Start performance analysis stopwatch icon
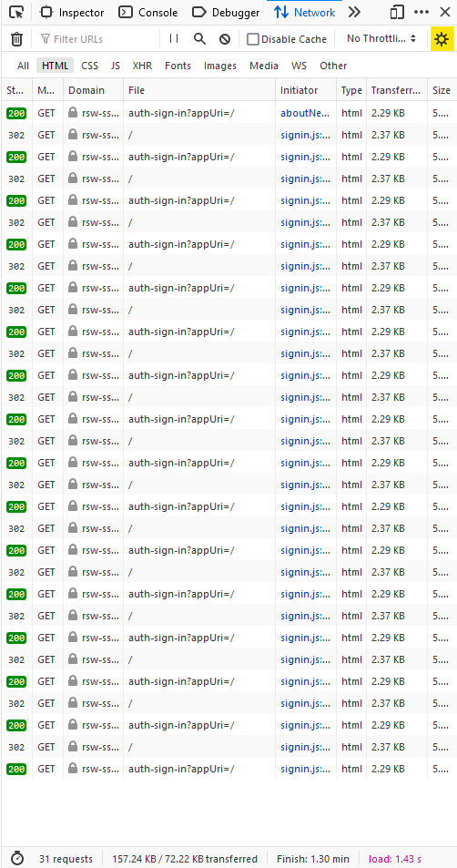The image size is (457, 868). click(x=17, y=859)
